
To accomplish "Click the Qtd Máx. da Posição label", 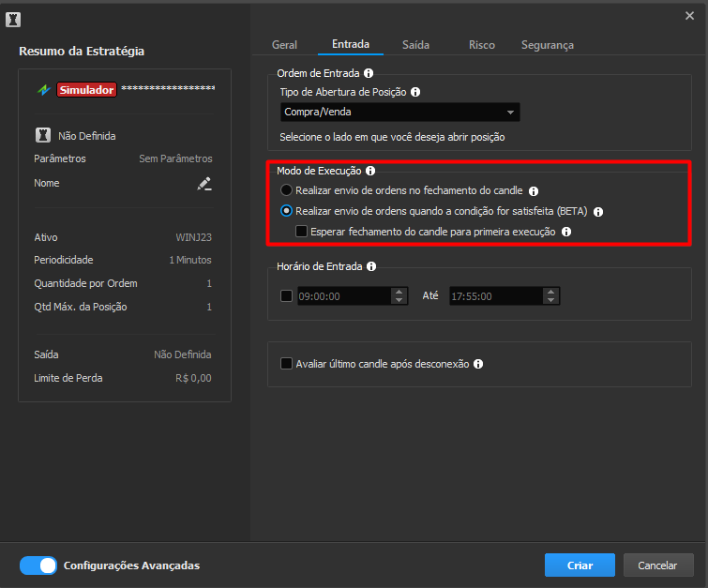I will (81, 307).
